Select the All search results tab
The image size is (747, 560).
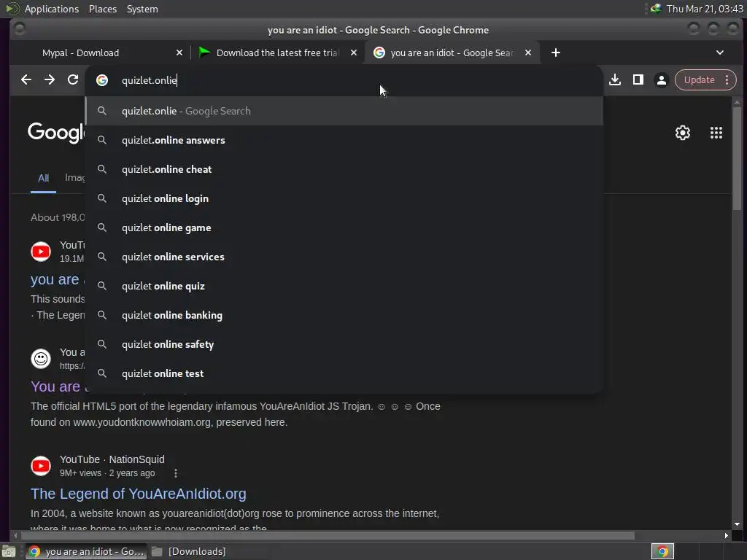click(x=43, y=178)
